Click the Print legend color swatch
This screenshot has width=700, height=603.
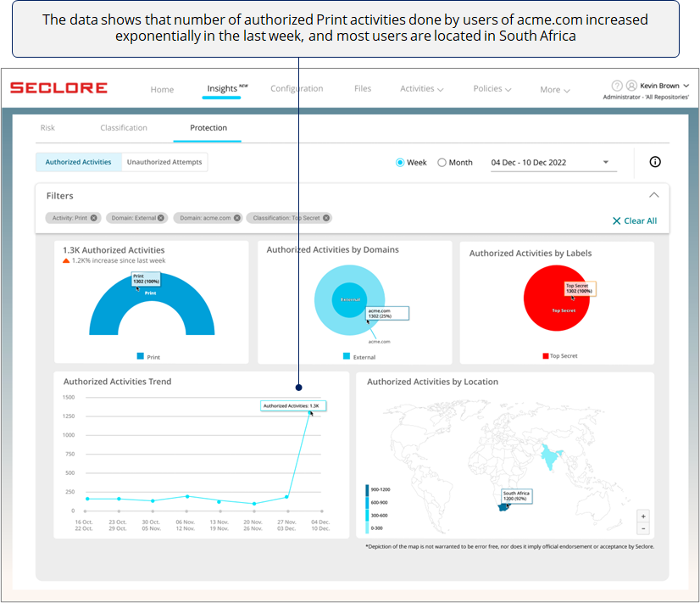(140, 356)
